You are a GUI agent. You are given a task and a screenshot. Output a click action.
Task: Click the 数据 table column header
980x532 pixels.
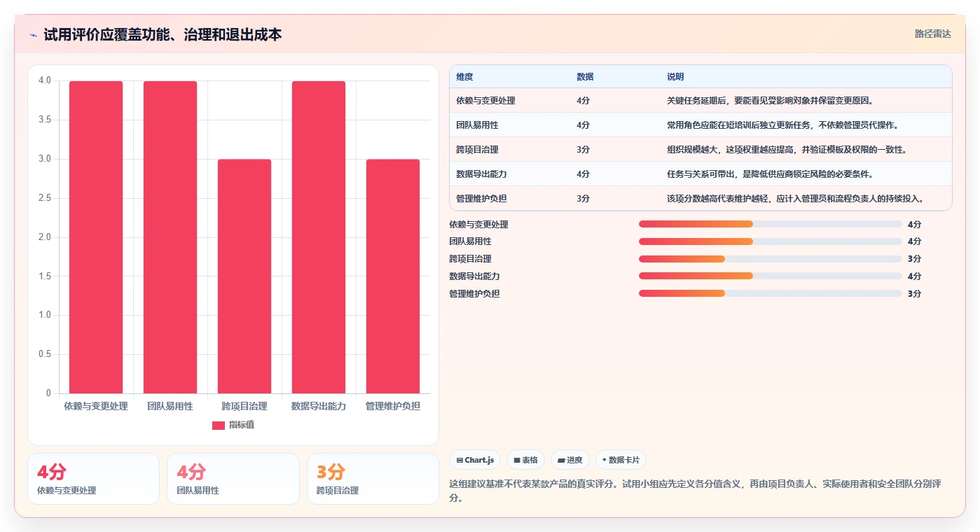pyautogui.click(x=585, y=77)
